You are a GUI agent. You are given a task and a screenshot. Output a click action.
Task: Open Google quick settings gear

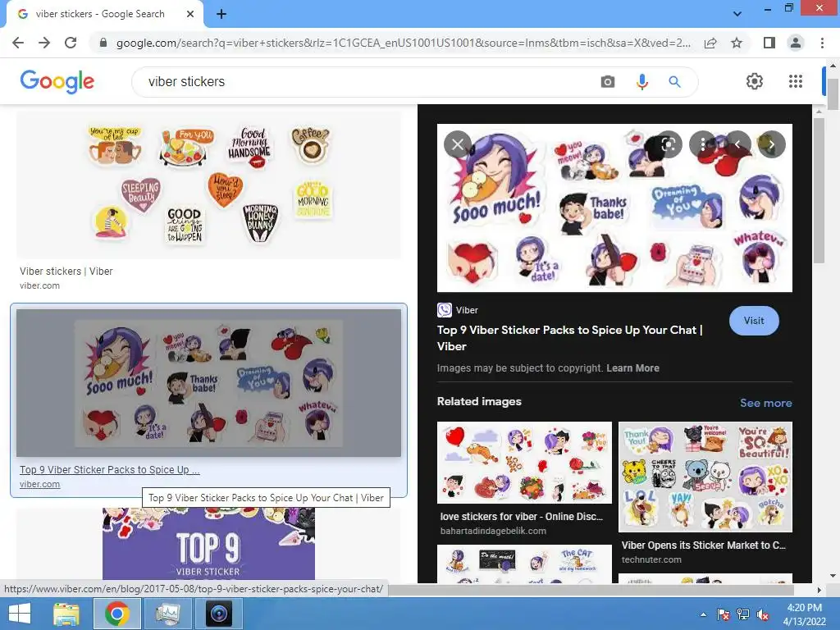pyautogui.click(x=755, y=81)
